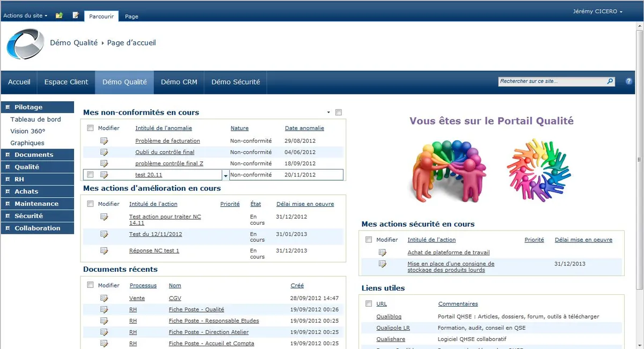Sort by Nature column header
Image resolution: width=644 pixels, height=349 pixels.
coord(239,128)
